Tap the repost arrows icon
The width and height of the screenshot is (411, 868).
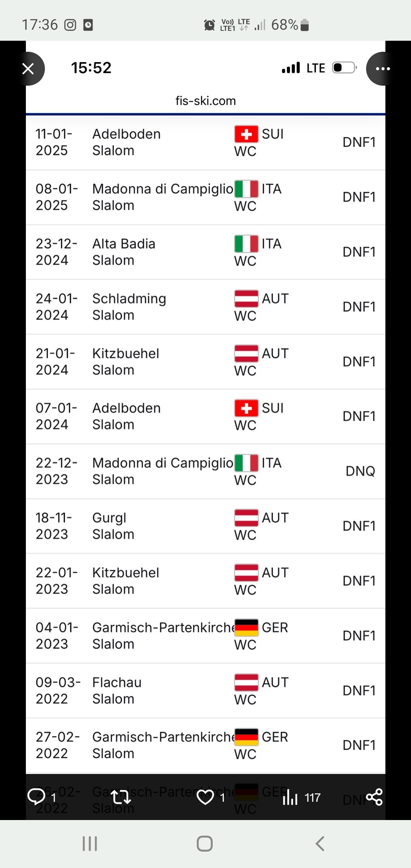tap(121, 797)
